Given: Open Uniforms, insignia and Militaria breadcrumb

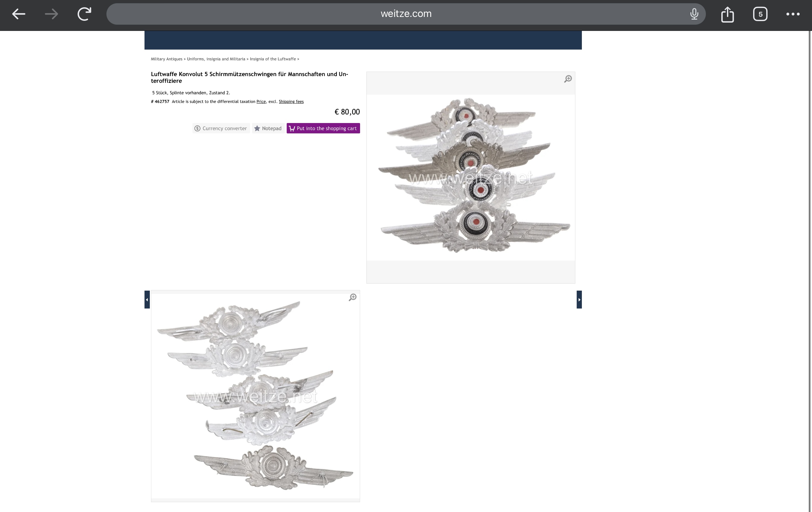Looking at the screenshot, I should tap(216, 59).
